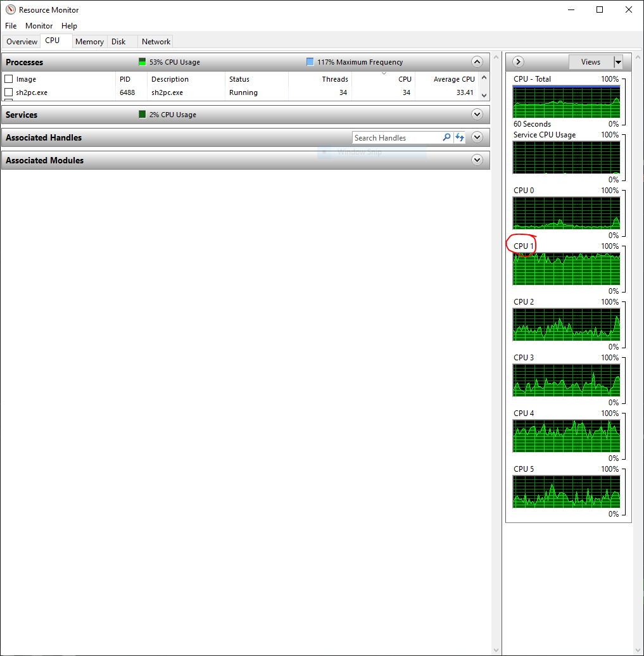Screen dimensions: 644x656
Task: Click the Running status cell
Action: click(x=243, y=92)
